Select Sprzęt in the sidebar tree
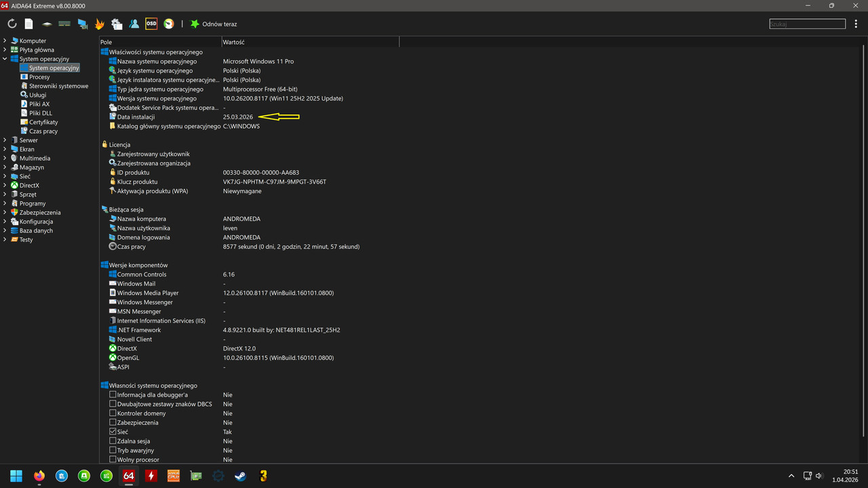Viewport: 868px width, 488px height. tap(28, 195)
